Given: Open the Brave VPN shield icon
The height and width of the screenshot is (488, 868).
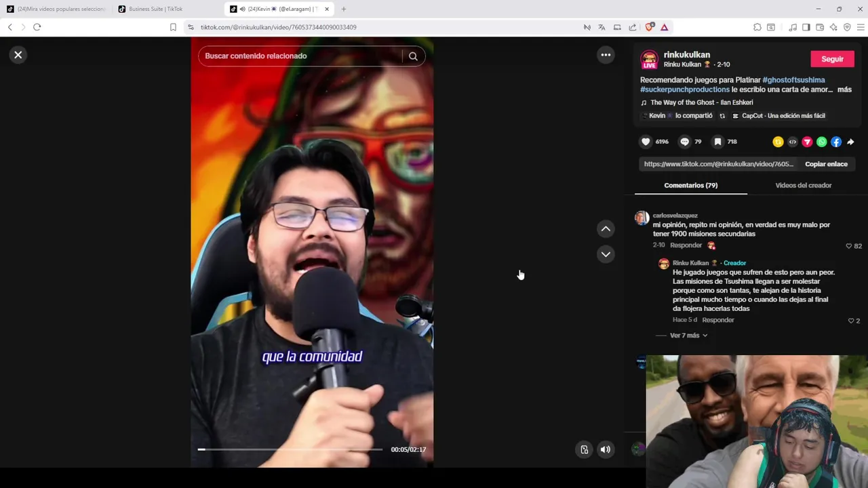Looking at the screenshot, I should (847, 27).
